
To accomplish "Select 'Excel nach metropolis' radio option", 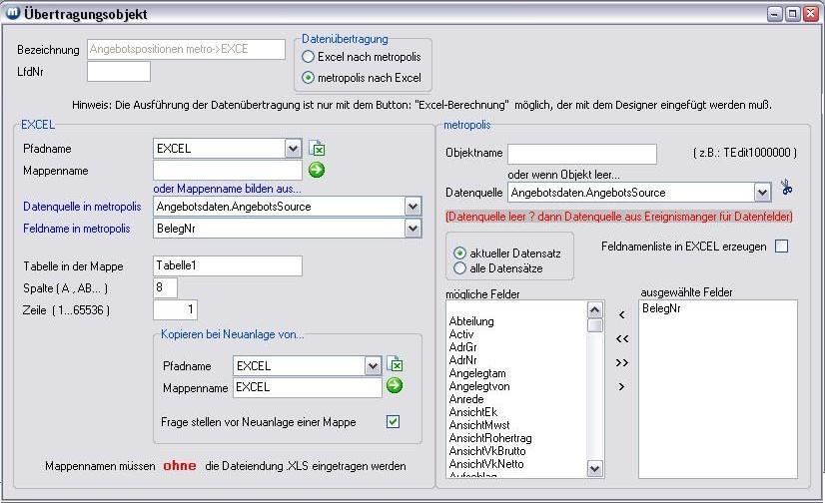I will pos(309,57).
